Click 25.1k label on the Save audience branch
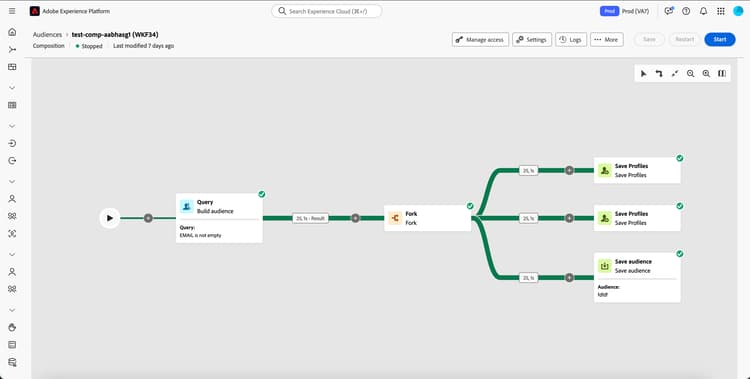Image resolution: width=750 pixels, height=379 pixels. pos(529,278)
